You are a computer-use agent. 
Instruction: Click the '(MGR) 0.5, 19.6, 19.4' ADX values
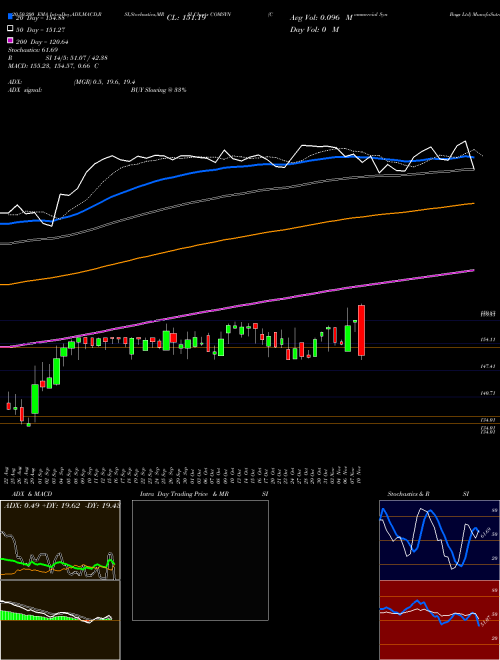(105, 82)
